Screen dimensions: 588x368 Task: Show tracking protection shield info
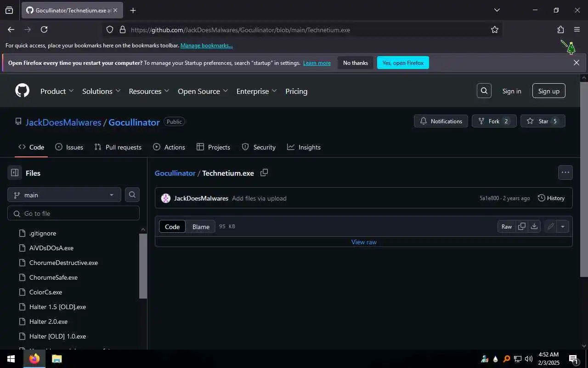[110, 29]
